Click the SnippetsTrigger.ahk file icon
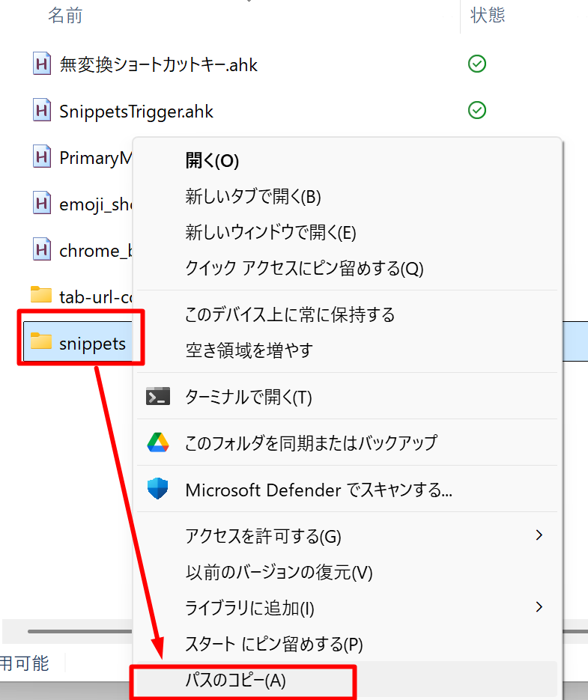 [x=41, y=111]
